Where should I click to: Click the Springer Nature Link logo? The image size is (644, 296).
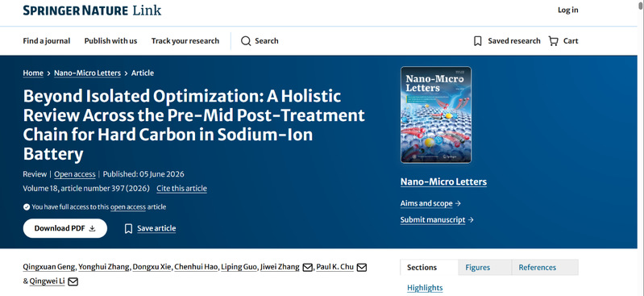pyautogui.click(x=92, y=10)
